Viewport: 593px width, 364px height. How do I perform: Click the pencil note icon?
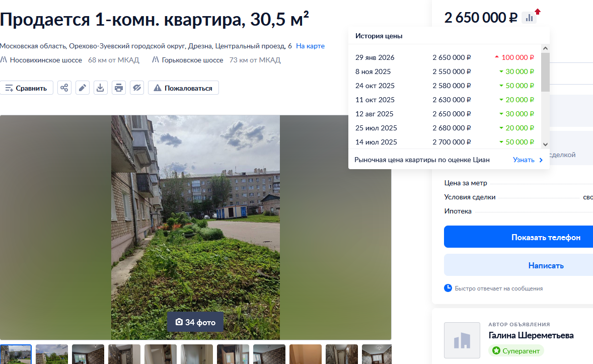[x=83, y=88]
